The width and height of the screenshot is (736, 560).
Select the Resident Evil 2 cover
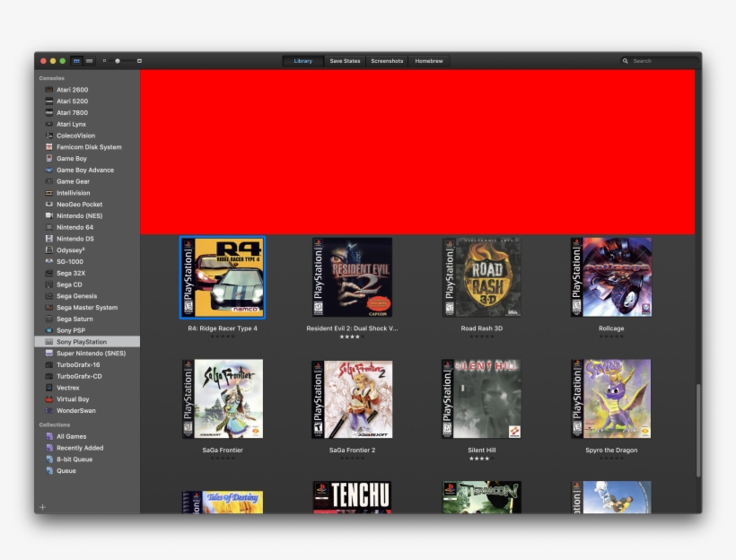[x=352, y=277]
